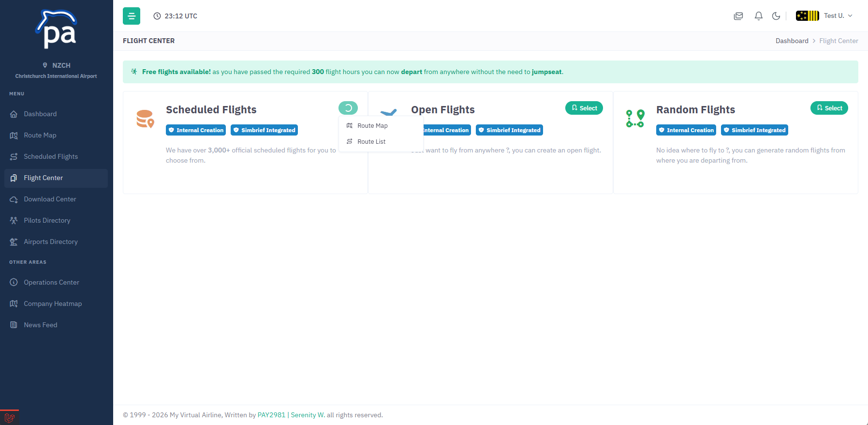Image resolution: width=868 pixels, height=425 pixels.
Task: Click the user flag avatar image
Action: 808,15
